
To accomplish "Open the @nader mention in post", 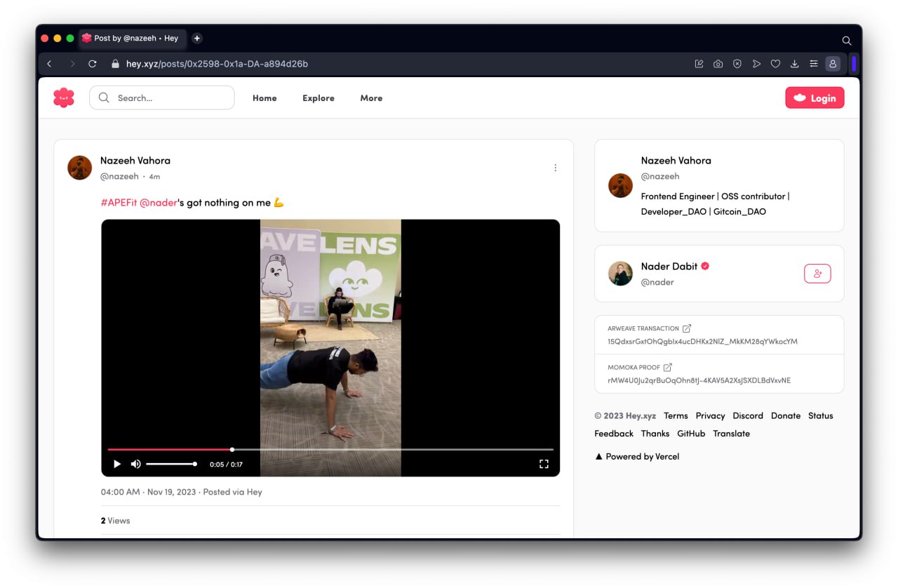I will coord(159,202).
